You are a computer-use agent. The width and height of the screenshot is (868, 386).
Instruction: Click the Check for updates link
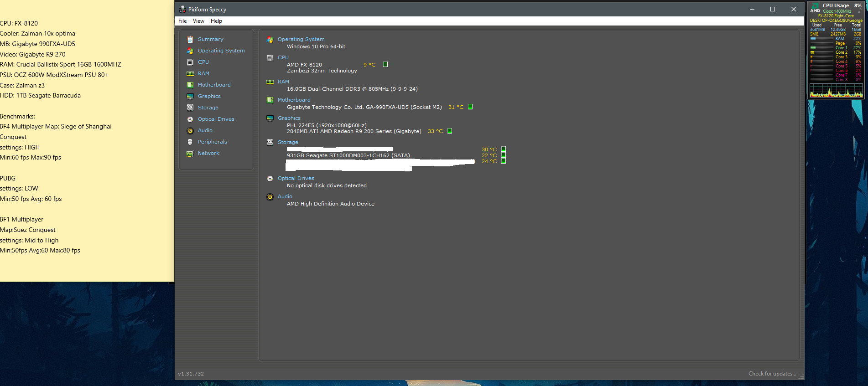click(772, 374)
